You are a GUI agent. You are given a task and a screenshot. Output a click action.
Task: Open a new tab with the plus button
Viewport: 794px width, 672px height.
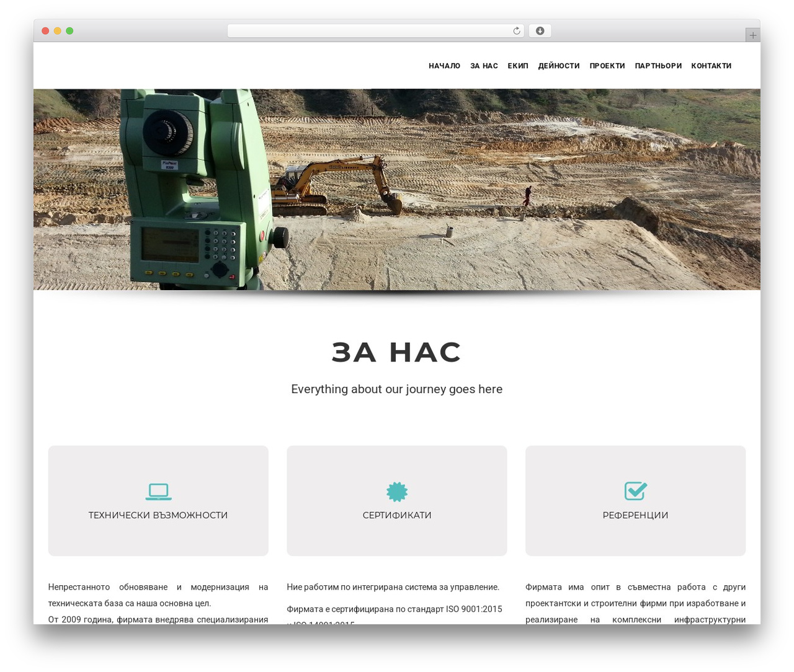coord(752,35)
